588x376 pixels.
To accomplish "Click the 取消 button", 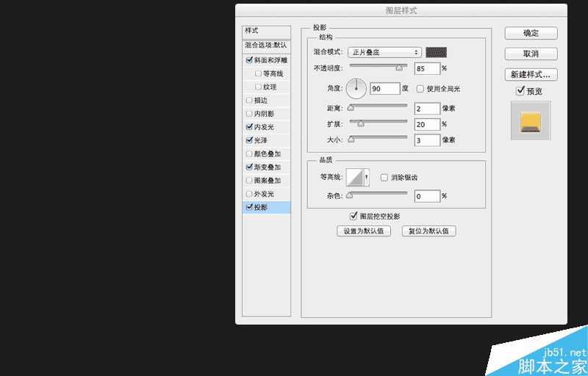I will (531, 54).
